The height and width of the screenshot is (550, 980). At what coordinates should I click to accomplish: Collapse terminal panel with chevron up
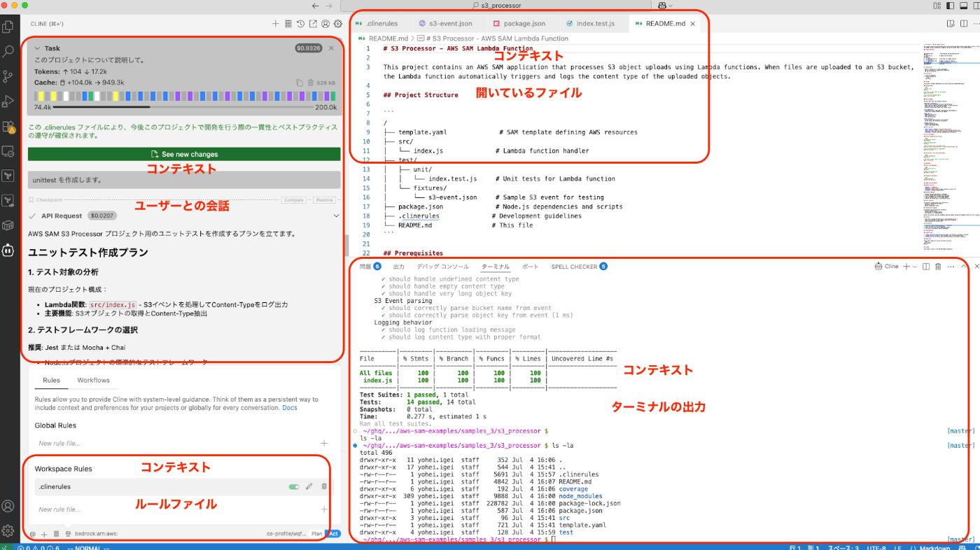963,267
